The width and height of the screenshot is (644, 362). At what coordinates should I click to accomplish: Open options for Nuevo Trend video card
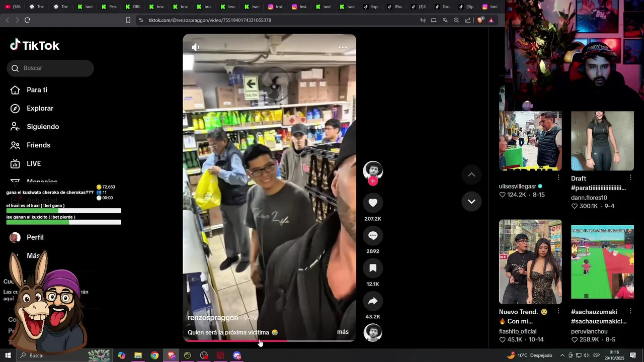pyautogui.click(x=558, y=311)
